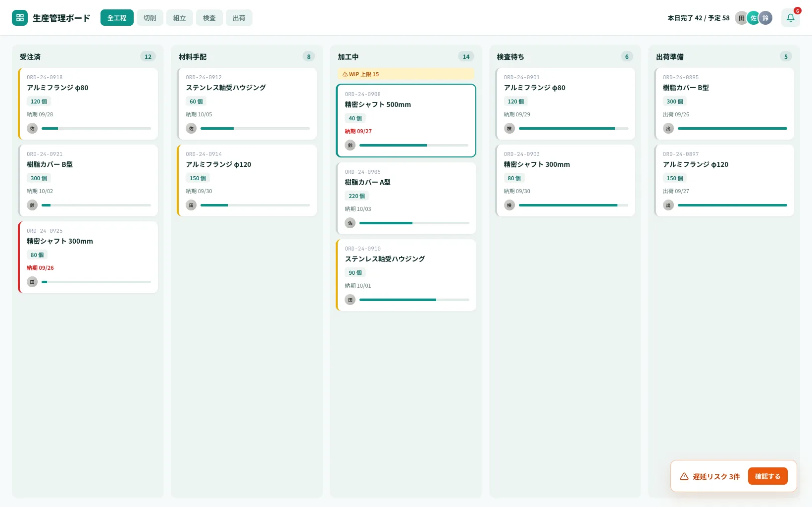The height and width of the screenshot is (507, 812).
Task: Select the 出荷 tab
Action: [x=239, y=18]
